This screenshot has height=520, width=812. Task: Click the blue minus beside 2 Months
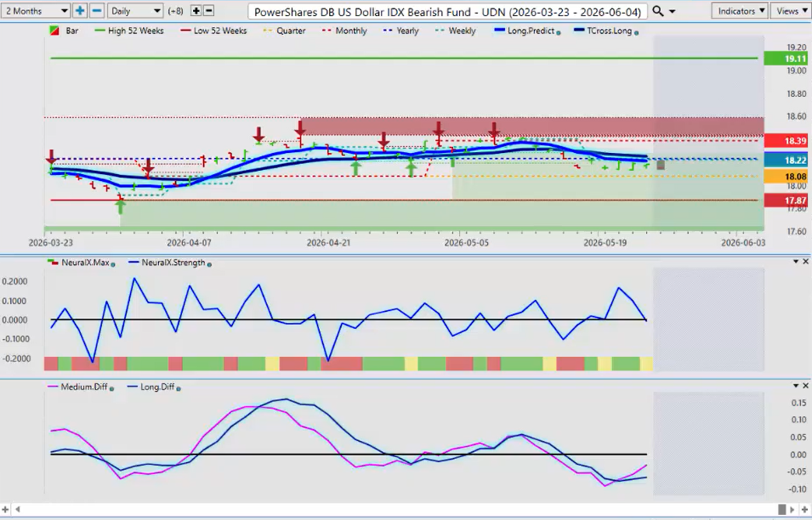[x=97, y=10]
